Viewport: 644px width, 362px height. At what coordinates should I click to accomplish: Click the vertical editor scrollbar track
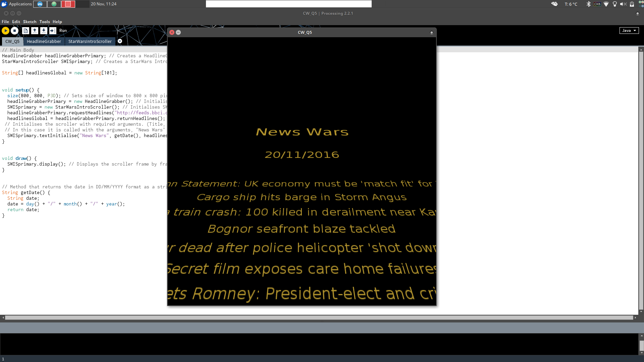(641, 181)
